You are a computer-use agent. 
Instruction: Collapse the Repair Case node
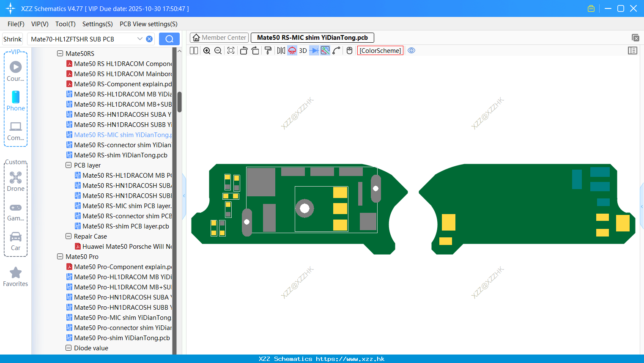point(69,236)
